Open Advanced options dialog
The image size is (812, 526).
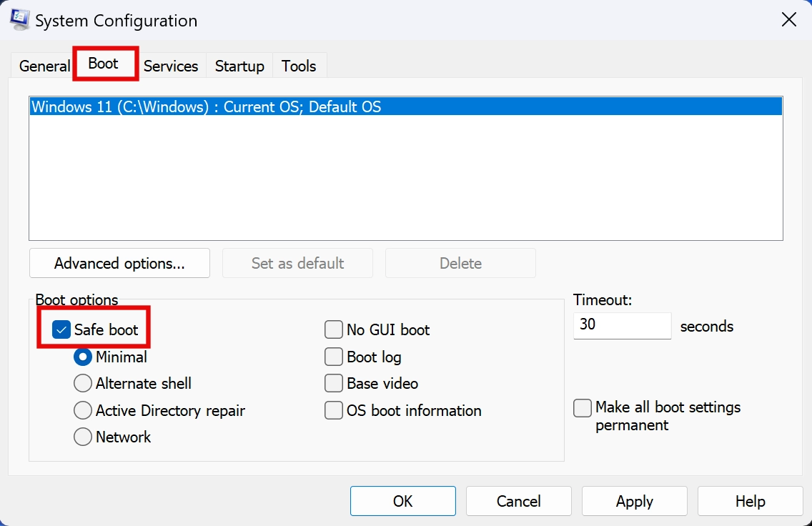point(119,263)
